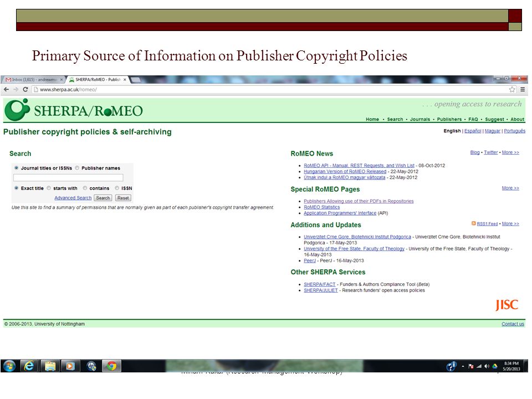Switch to SHERPA/RoMEO tab
532x399 pixels.
pos(98,79)
